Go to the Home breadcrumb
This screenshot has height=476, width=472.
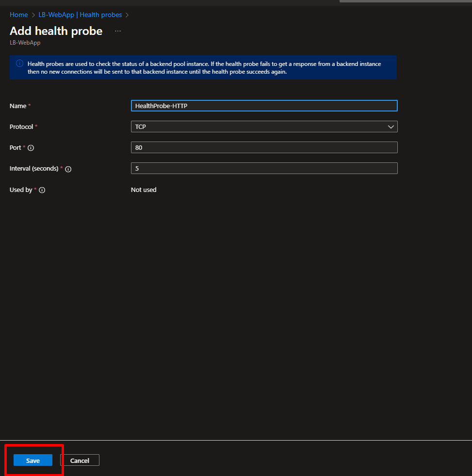tap(18, 15)
